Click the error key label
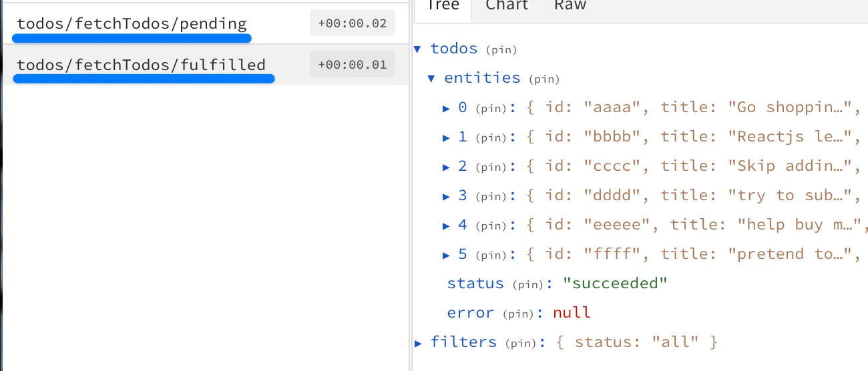 471,313
